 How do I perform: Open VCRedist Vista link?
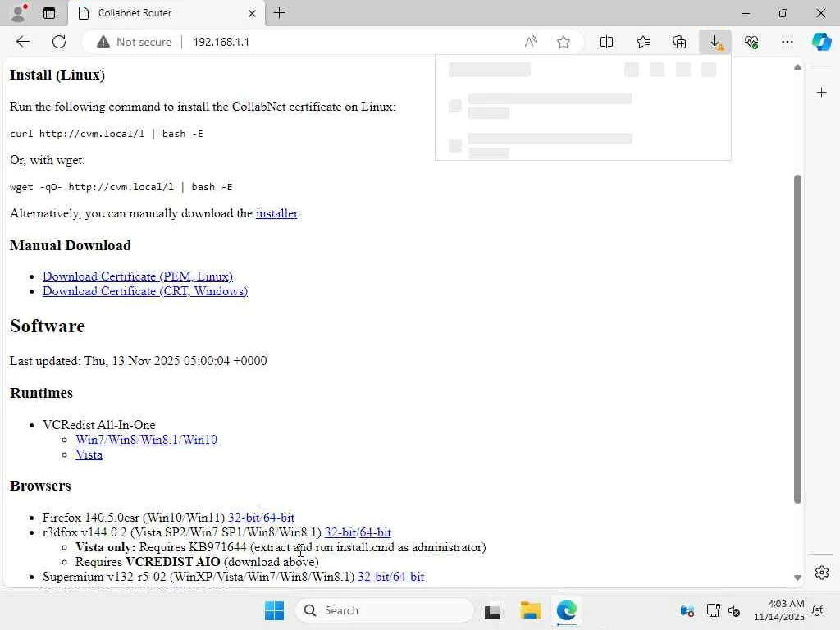tap(89, 454)
